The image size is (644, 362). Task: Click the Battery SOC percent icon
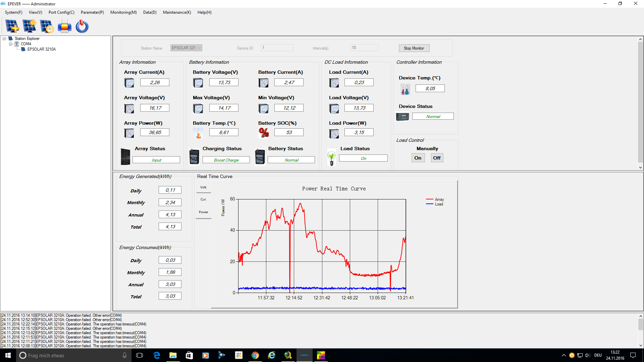point(264,133)
